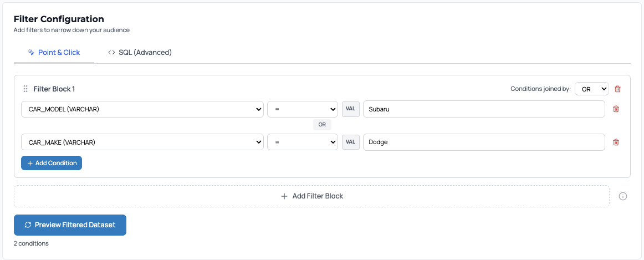
Task: Change the operator for the CAR_MAKE row
Action: click(x=302, y=142)
